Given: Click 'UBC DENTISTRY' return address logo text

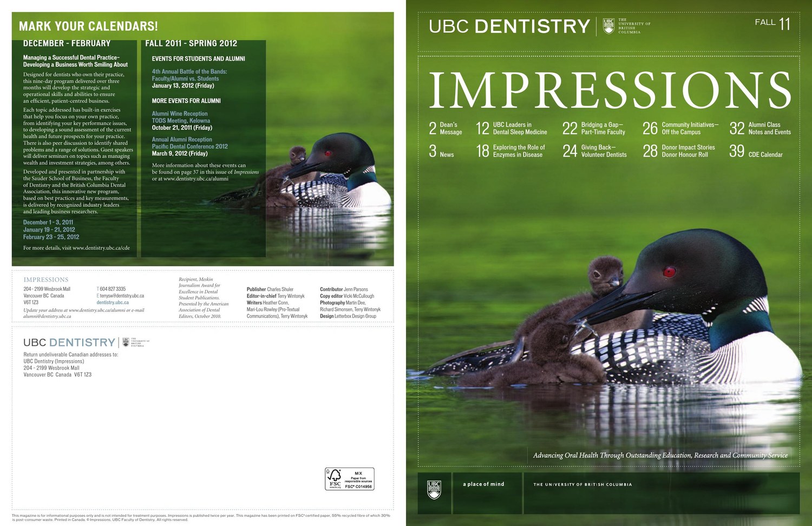Looking at the screenshot, I should (x=69, y=342).
